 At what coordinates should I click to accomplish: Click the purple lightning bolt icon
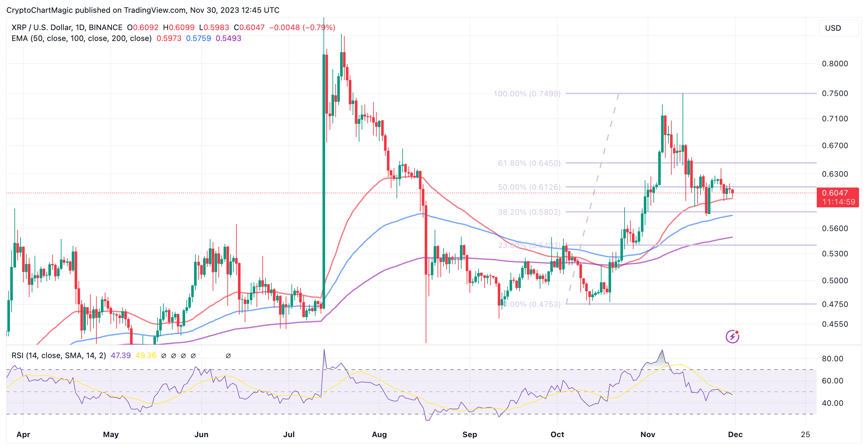732,336
